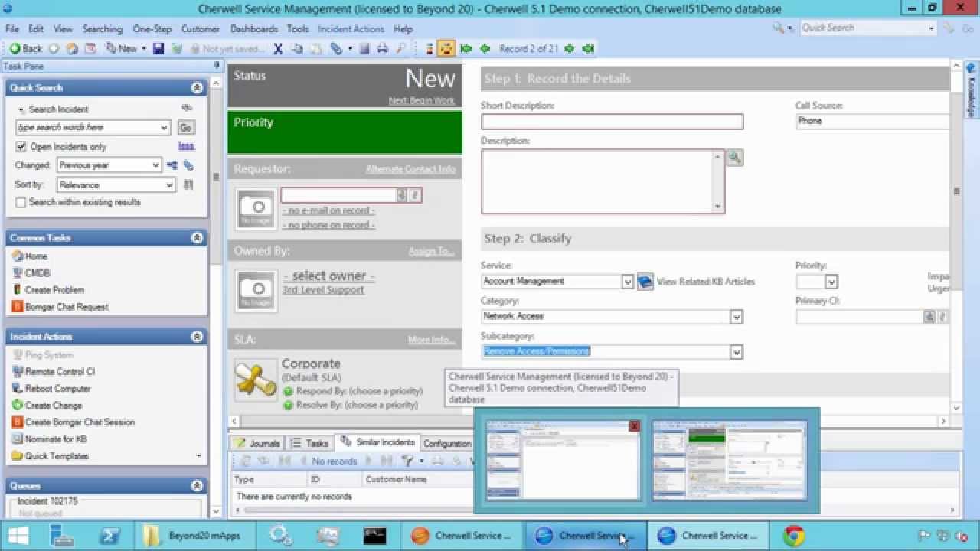Click the Save disk icon in toolbar
Screen dimensions: 980x551
(158, 48)
